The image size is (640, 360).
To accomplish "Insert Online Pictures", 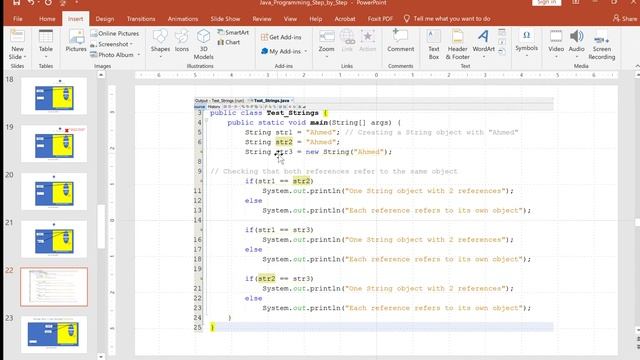I will [115, 33].
